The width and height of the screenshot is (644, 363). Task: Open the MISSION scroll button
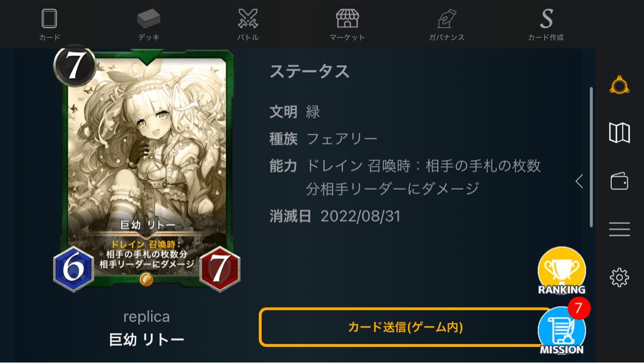[562, 331]
